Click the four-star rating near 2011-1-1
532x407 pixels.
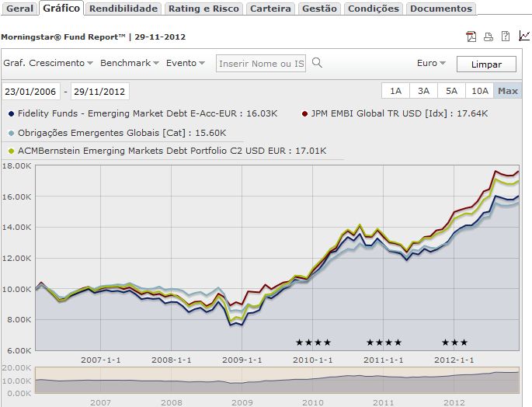click(384, 343)
